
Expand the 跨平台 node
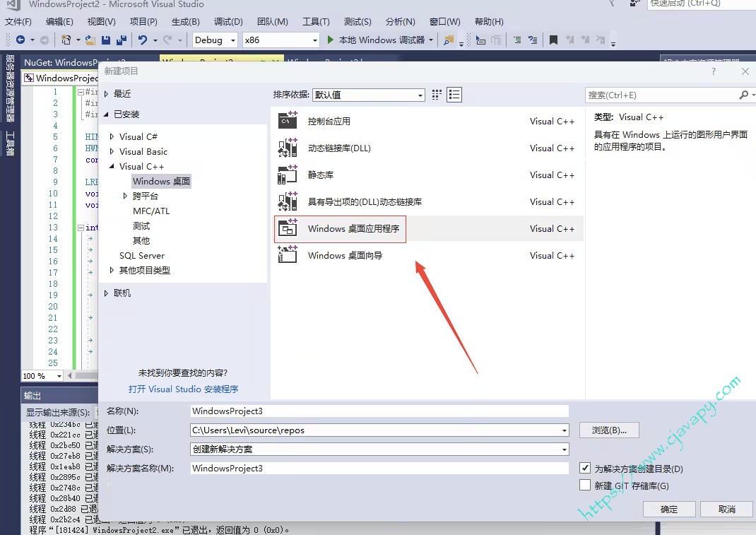pyautogui.click(x=125, y=196)
